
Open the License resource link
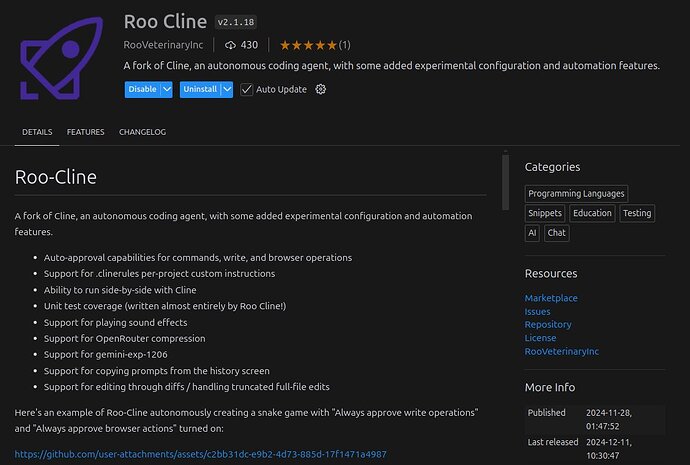click(x=540, y=338)
